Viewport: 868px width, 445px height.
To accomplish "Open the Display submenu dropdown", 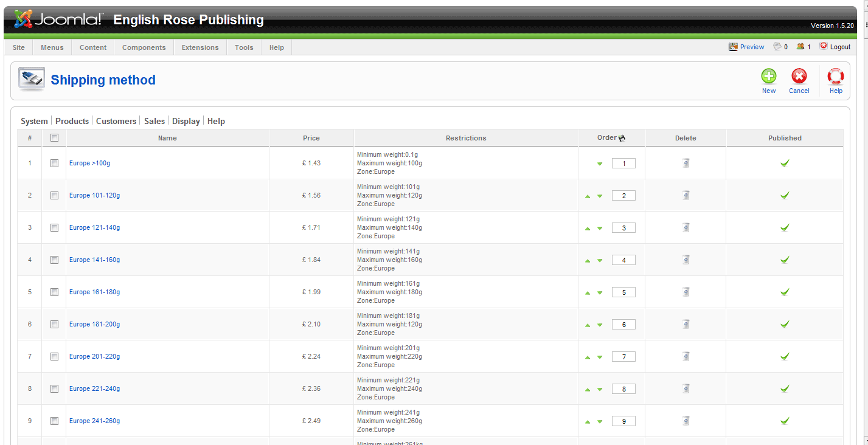I will pyautogui.click(x=186, y=121).
